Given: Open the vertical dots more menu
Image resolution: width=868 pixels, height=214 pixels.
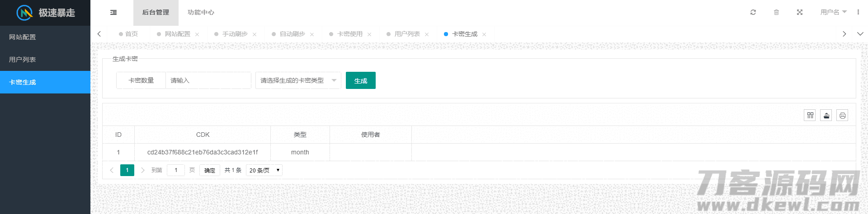Looking at the screenshot, I should [x=858, y=12].
